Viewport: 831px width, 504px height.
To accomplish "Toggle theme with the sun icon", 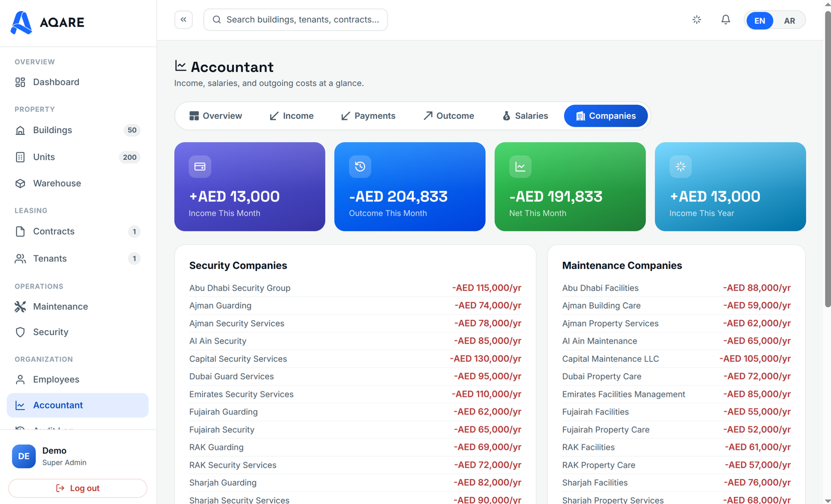I will (697, 20).
